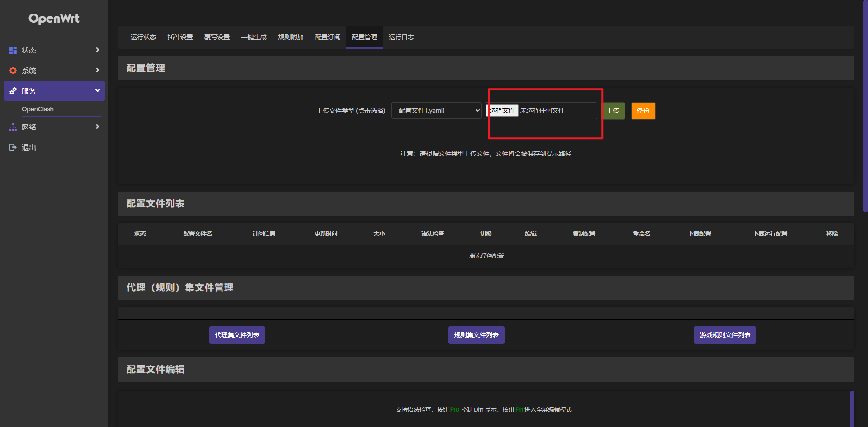Click the OpenWrt logo

click(x=54, y=19)
